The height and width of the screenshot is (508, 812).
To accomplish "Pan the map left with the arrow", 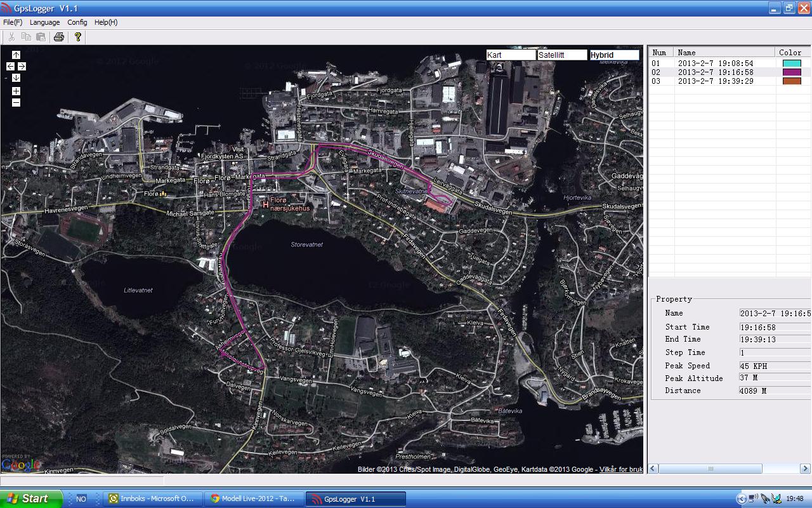I will (10, 67).
